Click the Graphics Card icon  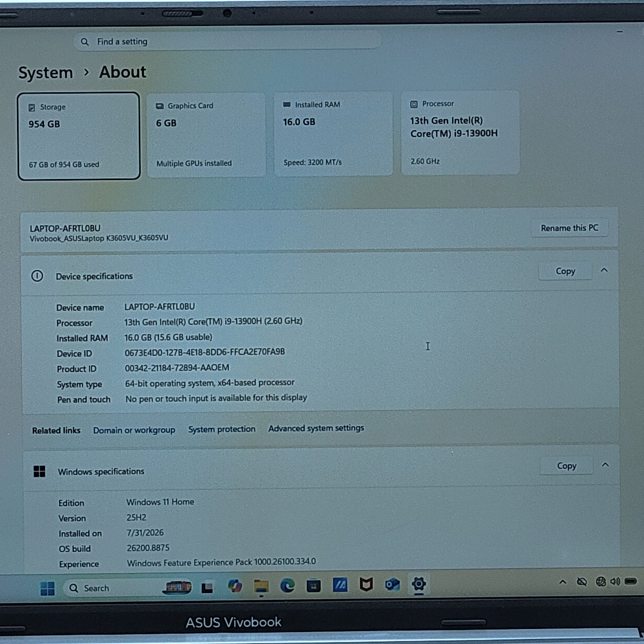tap(160, 106)
